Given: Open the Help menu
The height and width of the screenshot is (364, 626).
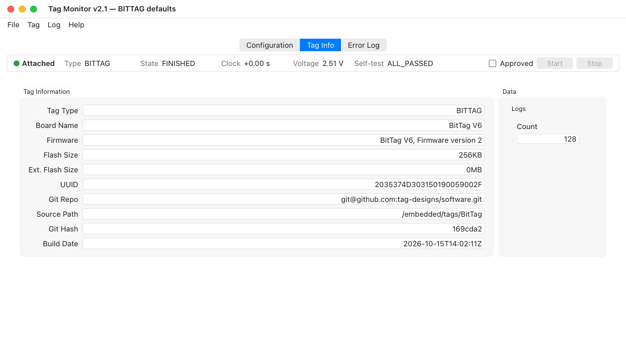Looking at the screenshot, I should pyautogui.click(x=76, y=25).
